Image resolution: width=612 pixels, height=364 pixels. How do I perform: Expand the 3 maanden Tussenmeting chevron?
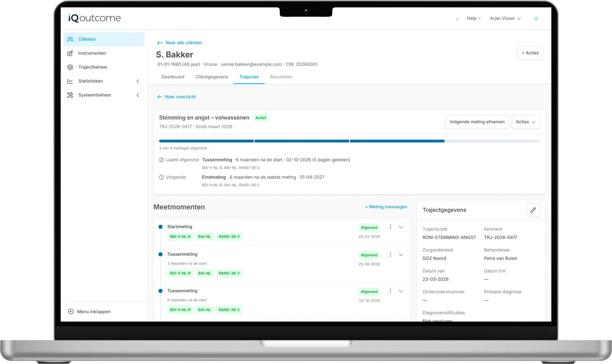(x=401, y=255)
